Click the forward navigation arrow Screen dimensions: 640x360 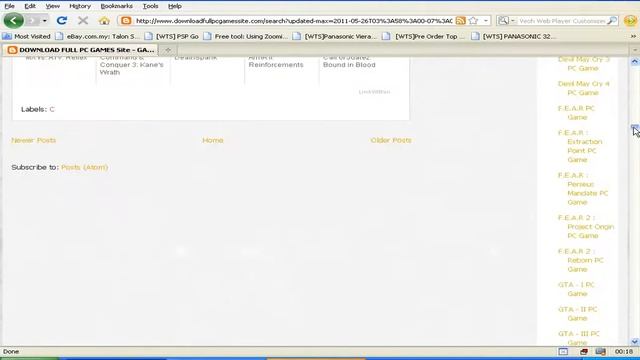(33, 20)
